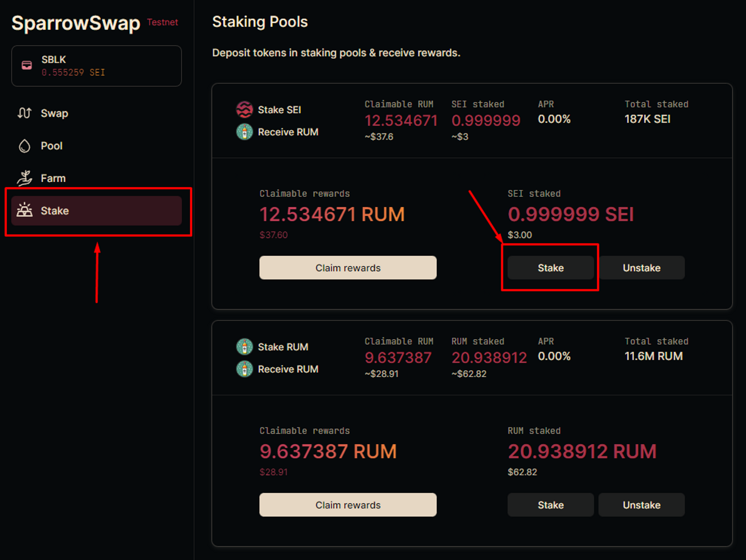746x560 pixels.
Task: Open the Farm section
Action: [53, 178]
